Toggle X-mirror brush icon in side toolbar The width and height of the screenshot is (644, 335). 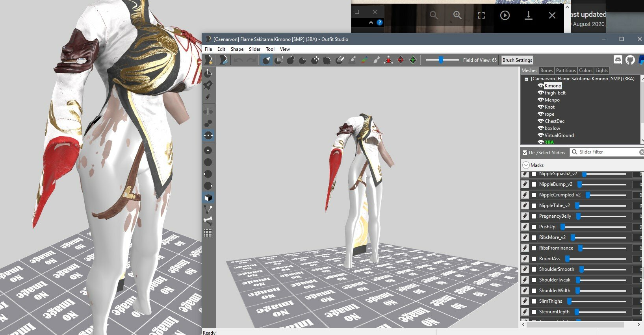(x=208, y=112)
